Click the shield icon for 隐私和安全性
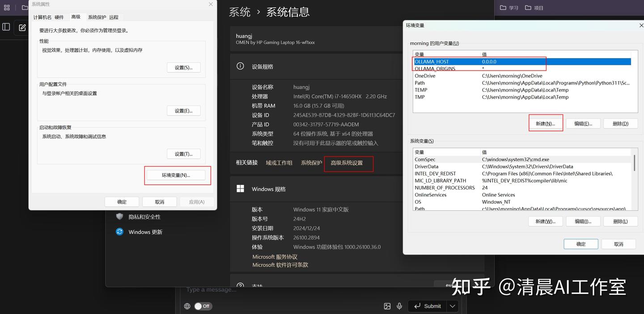644x314 pixels. (119, 217)
